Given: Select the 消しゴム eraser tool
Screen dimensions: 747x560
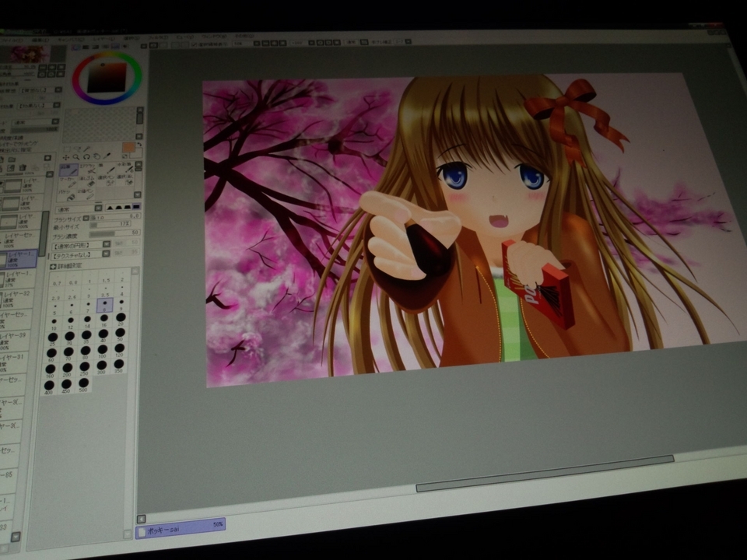Looking at the screenshot, I should [x=87, y=181].
